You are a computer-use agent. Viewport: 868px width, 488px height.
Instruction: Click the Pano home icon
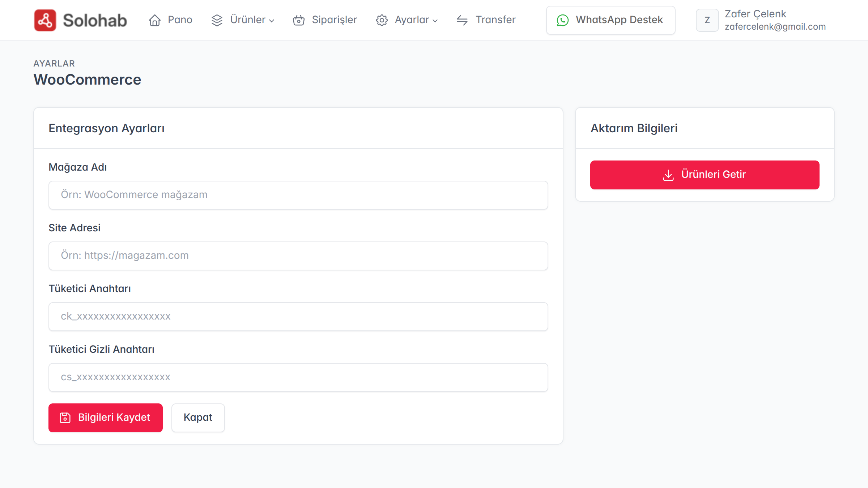point(155,20)
